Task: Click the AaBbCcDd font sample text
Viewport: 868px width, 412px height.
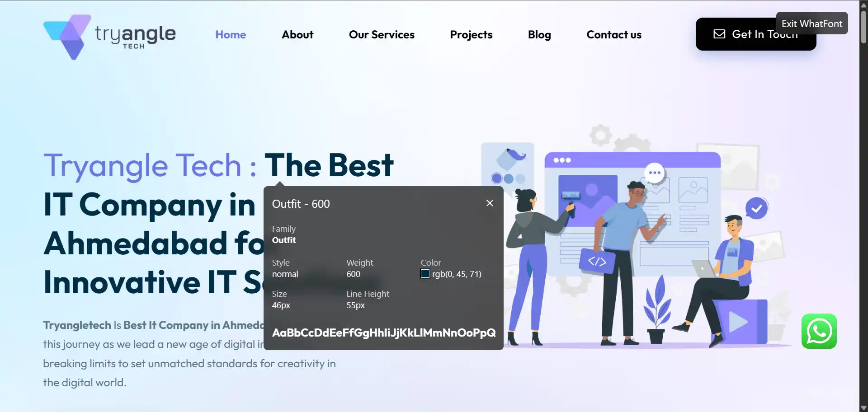Action: [x=384, y=333]
